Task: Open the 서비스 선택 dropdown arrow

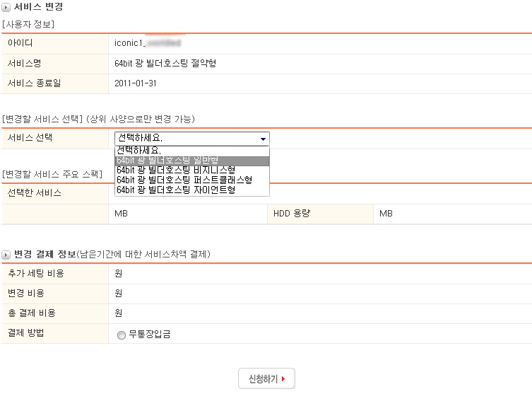Action: (x=263, y=139)
